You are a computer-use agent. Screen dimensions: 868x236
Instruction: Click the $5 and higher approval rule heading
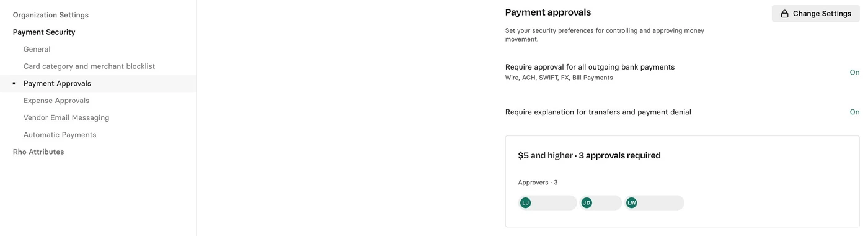point(589,156)
